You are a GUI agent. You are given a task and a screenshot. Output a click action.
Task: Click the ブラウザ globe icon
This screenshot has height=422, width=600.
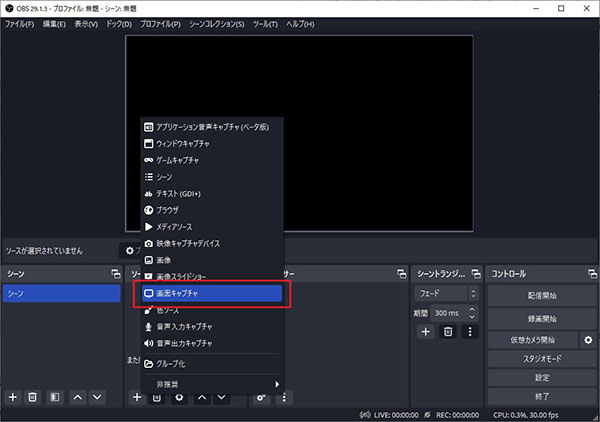[x=148, y=210]
